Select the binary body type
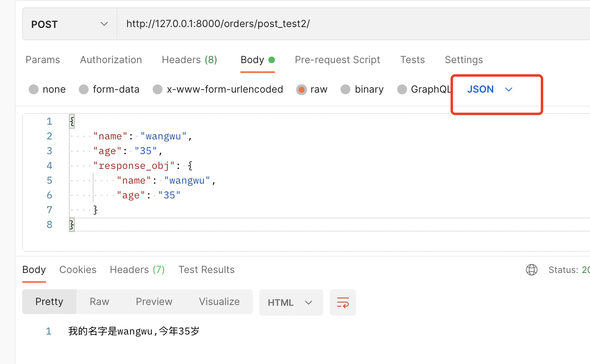This screenshot has height=364, width=590. point(345,89)
